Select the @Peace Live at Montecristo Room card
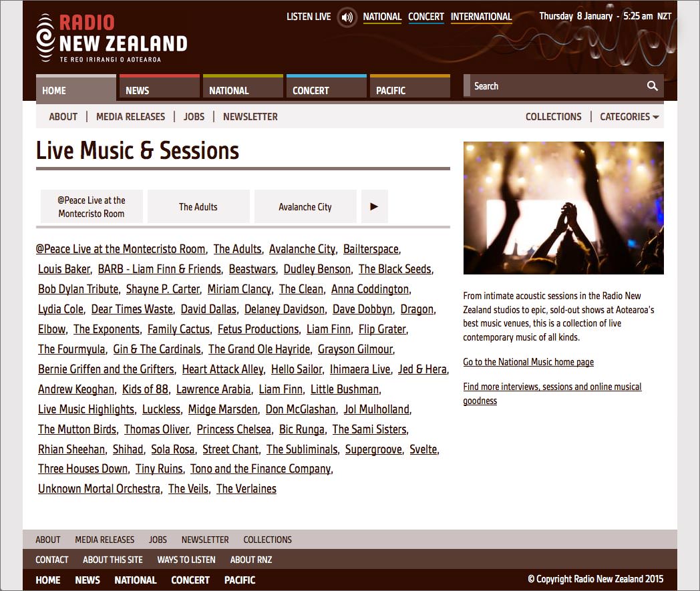Screen dimensions: 700x591 [x=92, y=206]
